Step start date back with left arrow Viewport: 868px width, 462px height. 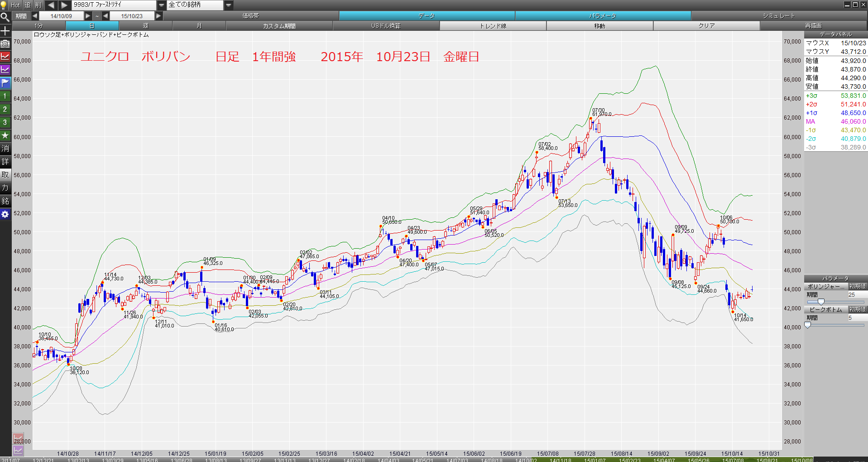click(35, 16)
